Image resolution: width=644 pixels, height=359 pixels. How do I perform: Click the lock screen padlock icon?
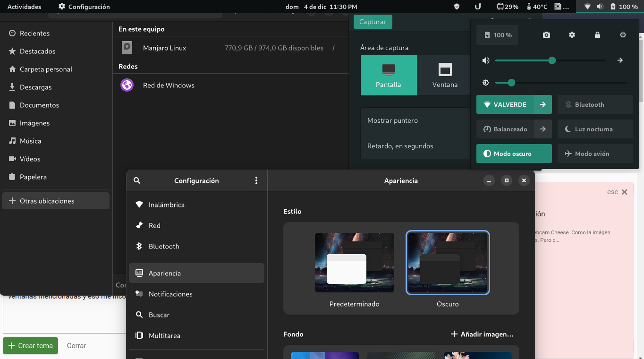coord(597,35)
